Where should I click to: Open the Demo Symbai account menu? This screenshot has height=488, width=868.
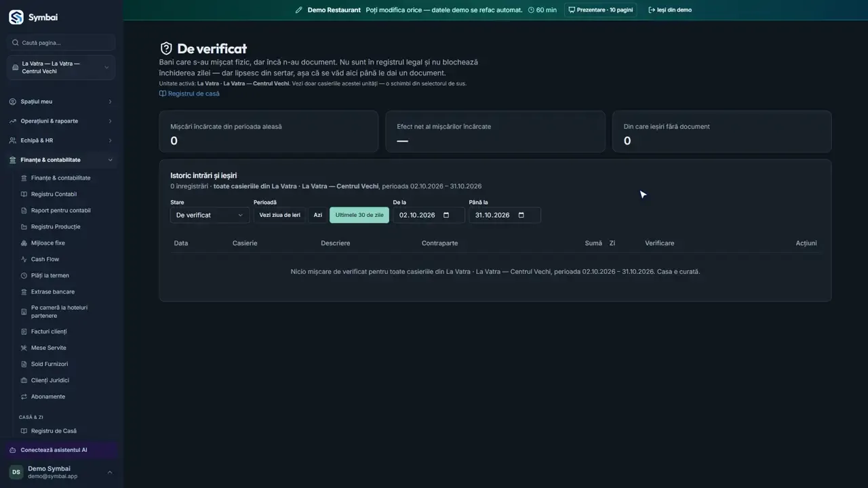61,472
